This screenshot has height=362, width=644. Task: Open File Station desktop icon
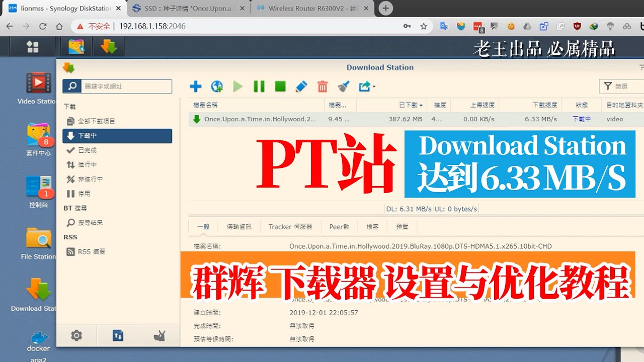point(38,244)
